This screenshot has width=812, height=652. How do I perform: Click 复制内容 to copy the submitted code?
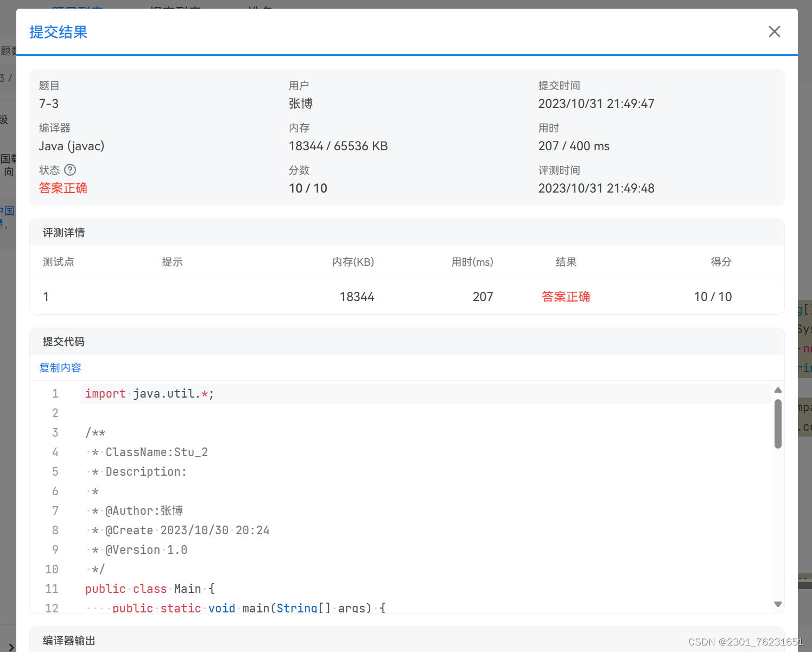click(x=60, y=367)
